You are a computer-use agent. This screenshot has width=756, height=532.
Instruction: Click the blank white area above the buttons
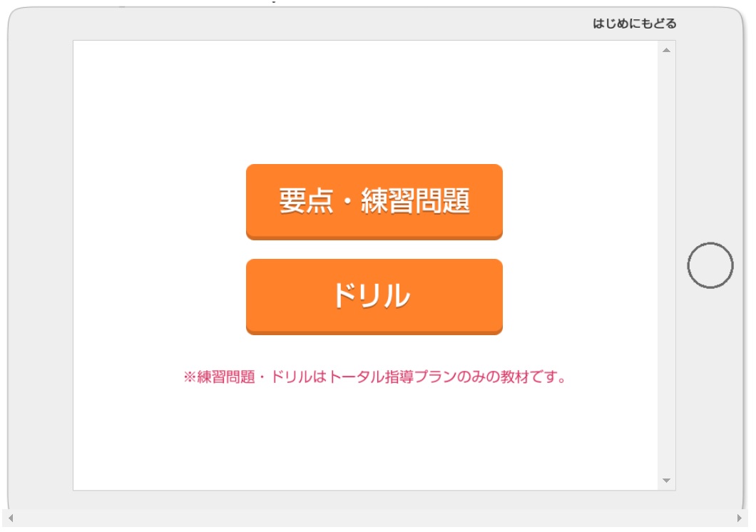coord(365,101)
